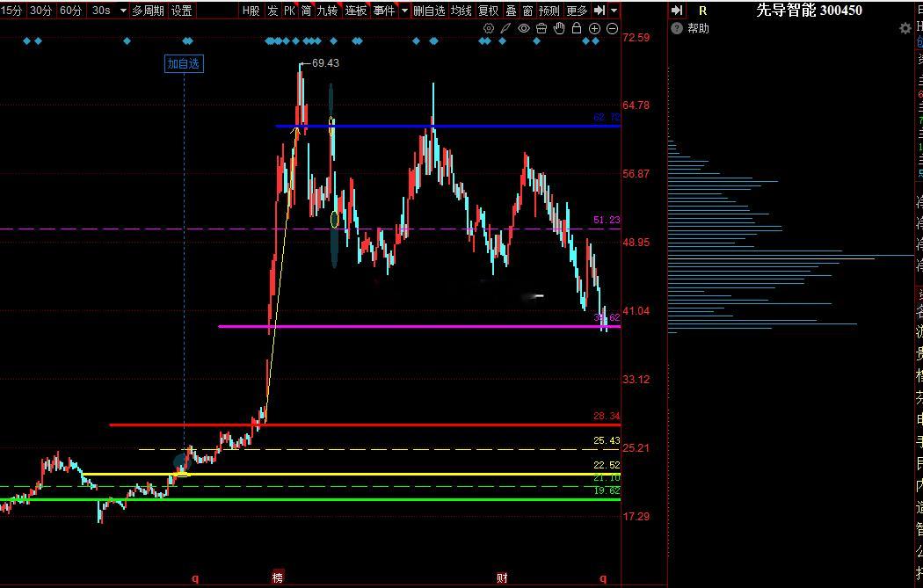Click the 财 marker on time axis

[502, 577]
